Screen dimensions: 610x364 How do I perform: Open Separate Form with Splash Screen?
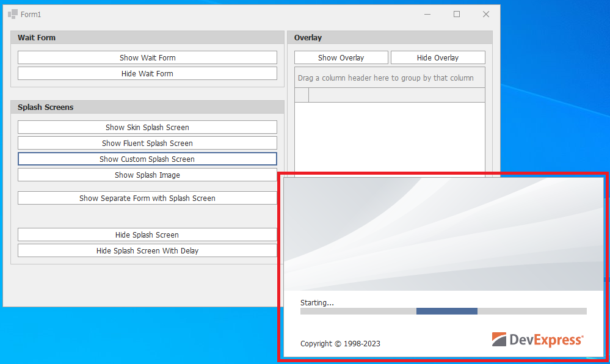click(x=147, y=198)
